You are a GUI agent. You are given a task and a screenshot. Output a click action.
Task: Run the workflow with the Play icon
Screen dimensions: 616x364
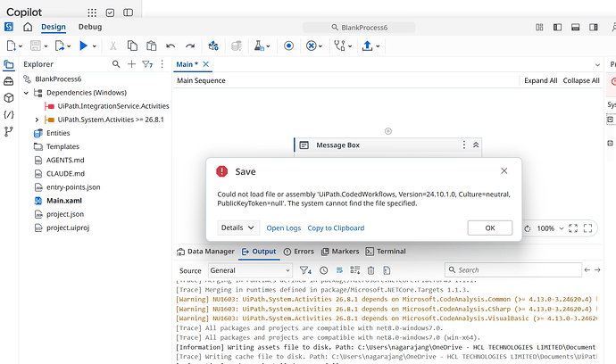click(x=83, y=45)
